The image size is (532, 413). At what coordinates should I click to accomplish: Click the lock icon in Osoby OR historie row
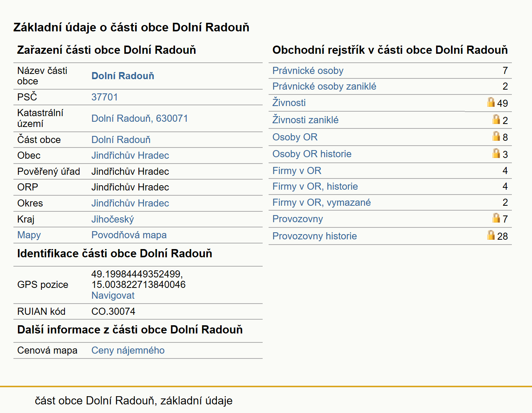[496, 153]
